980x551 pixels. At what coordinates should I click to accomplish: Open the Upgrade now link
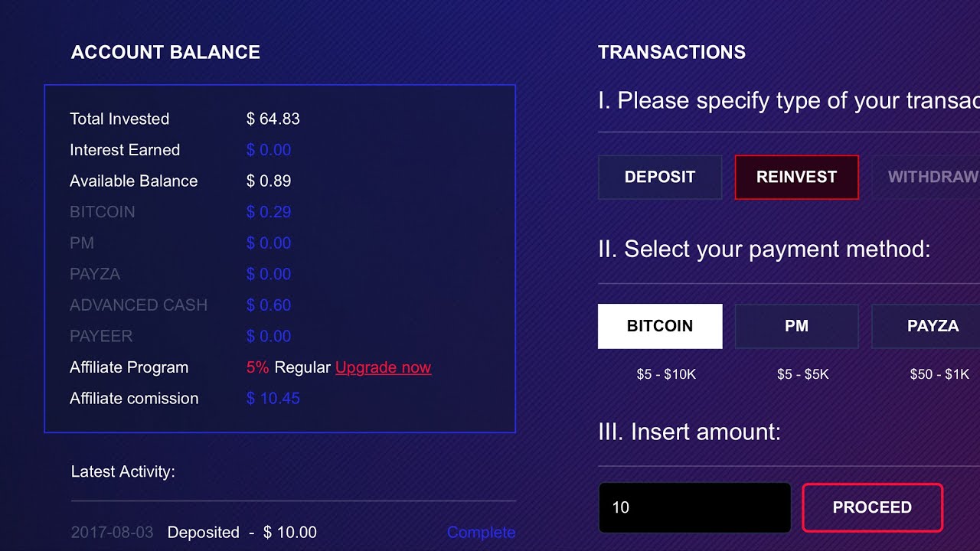pos(383,367)
